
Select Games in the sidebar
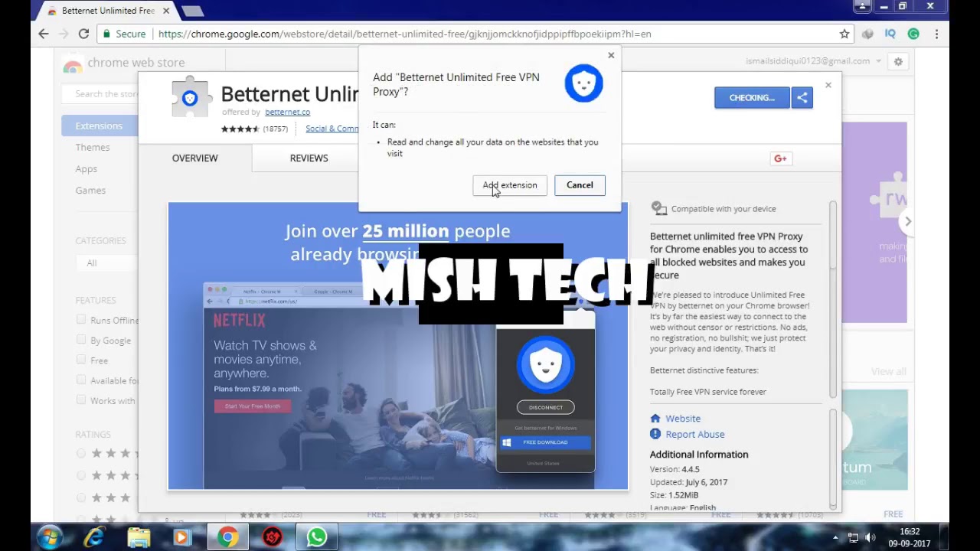[90, 190]
